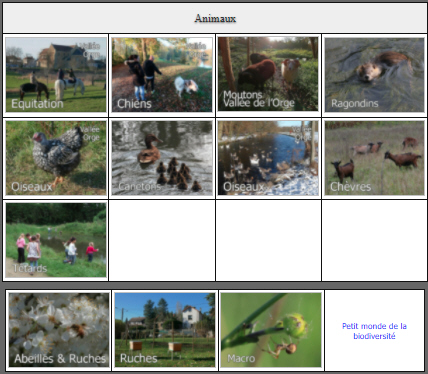Click the Macro caption label
Viewport: 428px width, 374px height.
(x=241, y=358)
